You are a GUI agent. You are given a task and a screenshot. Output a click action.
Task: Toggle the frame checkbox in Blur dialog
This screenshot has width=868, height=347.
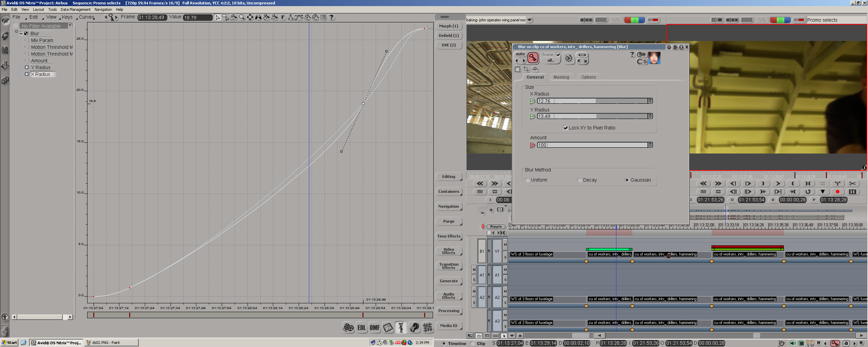tap(558, 55)
